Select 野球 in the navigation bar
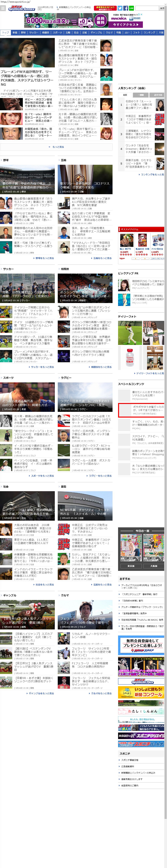The image size is (167, 868). point(23,33)
